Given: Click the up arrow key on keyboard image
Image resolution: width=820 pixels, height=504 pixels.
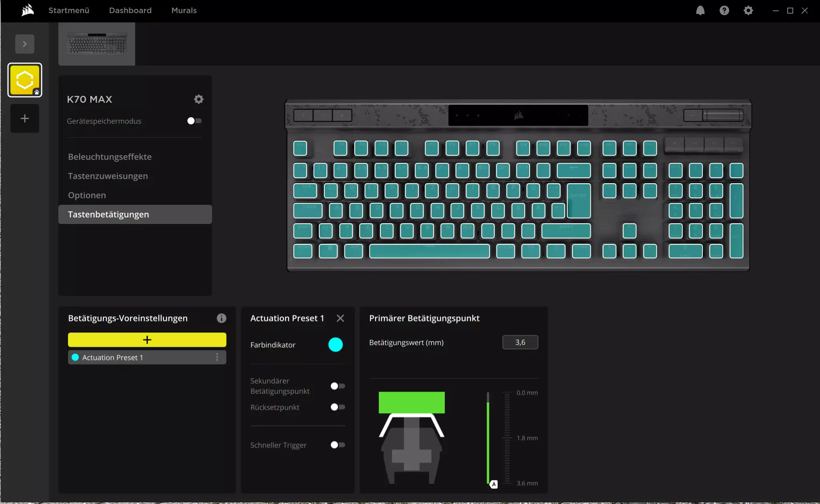Looking at the screenshot, I should click(x=629, y=231).
